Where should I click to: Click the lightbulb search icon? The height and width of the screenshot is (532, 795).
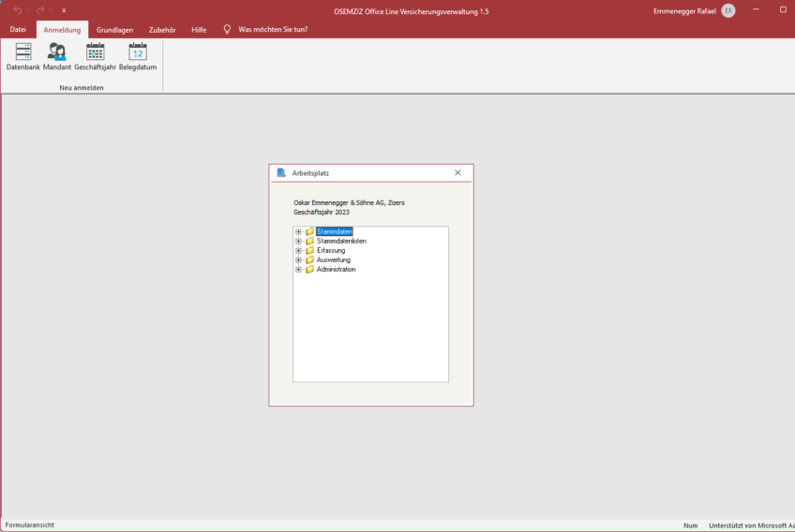click(227, 30)
